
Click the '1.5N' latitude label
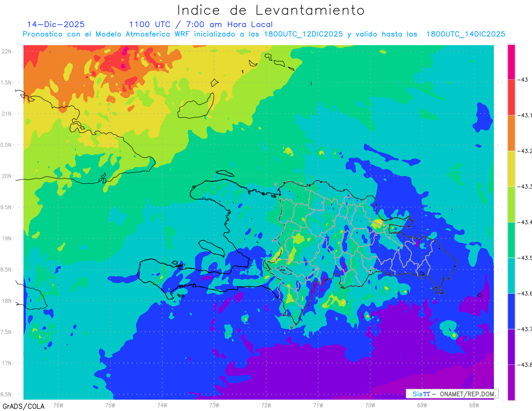7,82
